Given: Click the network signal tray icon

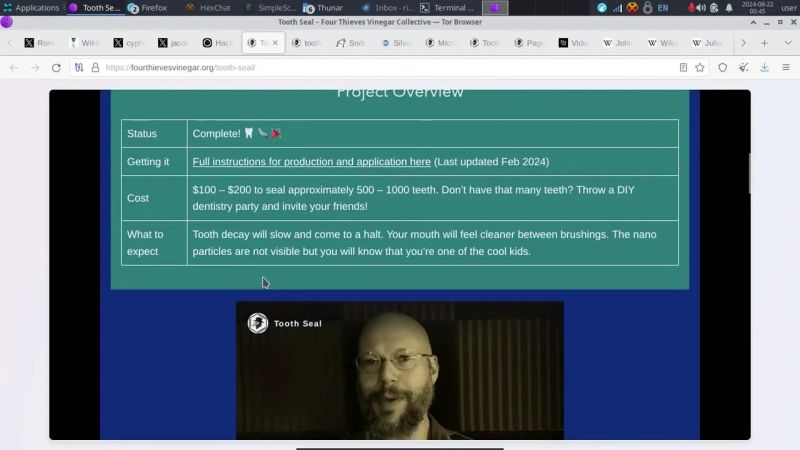Looking at the screenshot, I should click(x=617, y=8).
